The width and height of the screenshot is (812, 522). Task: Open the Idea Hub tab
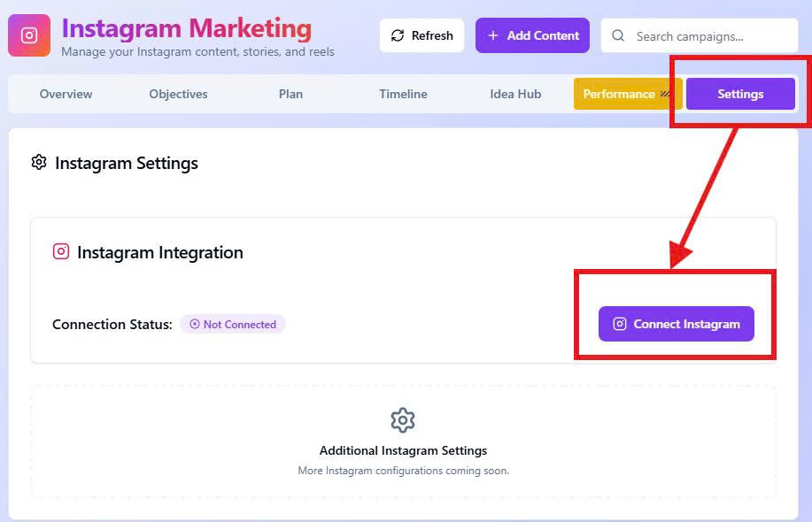pyautogui.click(x=515, y=94)
